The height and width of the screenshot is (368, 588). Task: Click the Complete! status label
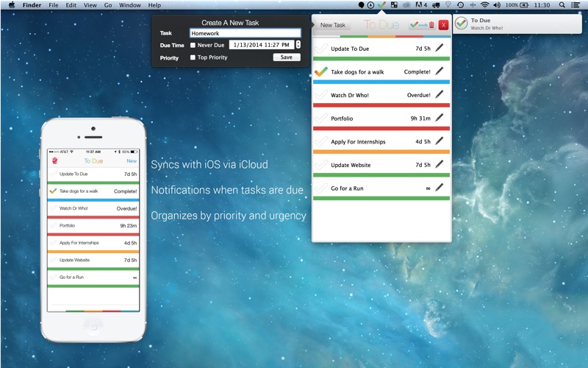click(x=417, y=71)
